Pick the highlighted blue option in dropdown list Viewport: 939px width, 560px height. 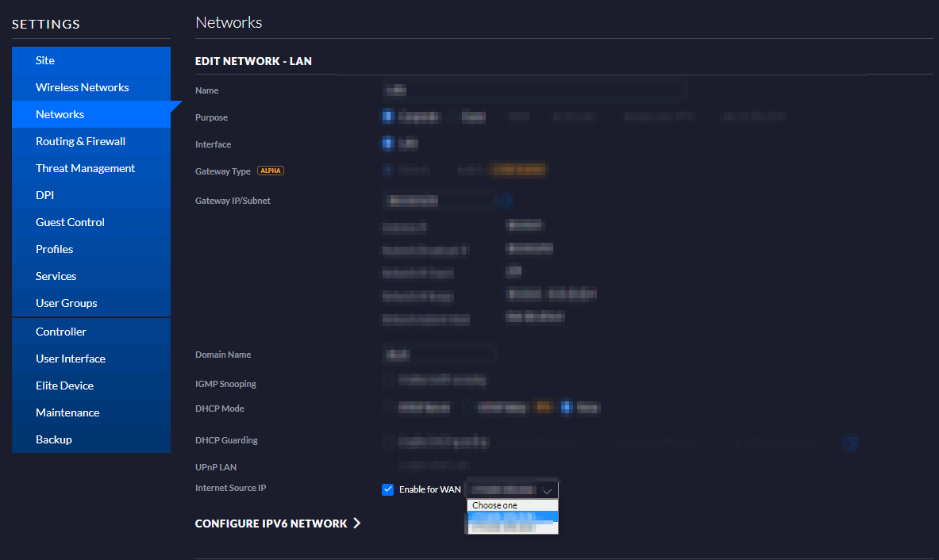pyautogui.click(x=512, y=516)
